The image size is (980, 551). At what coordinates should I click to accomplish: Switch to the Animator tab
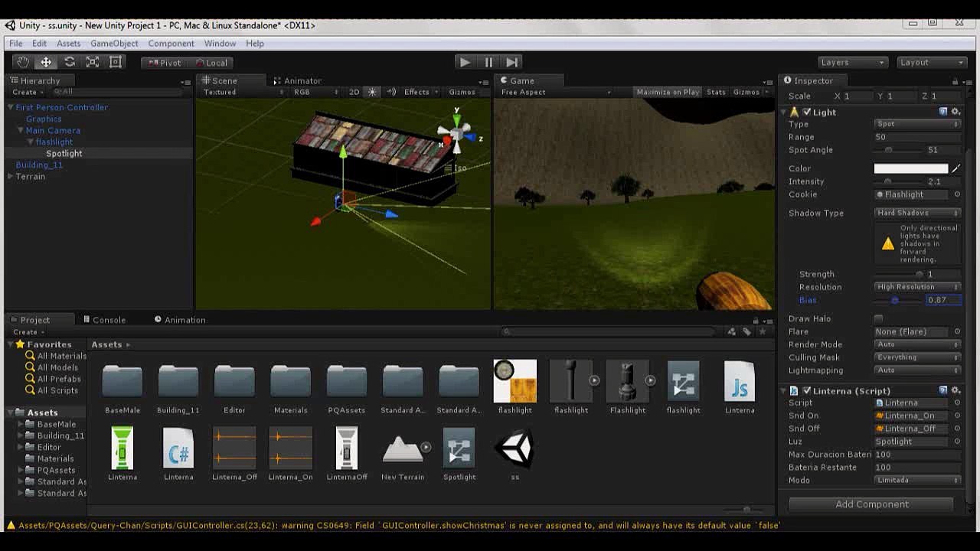[x=297, y=80]
